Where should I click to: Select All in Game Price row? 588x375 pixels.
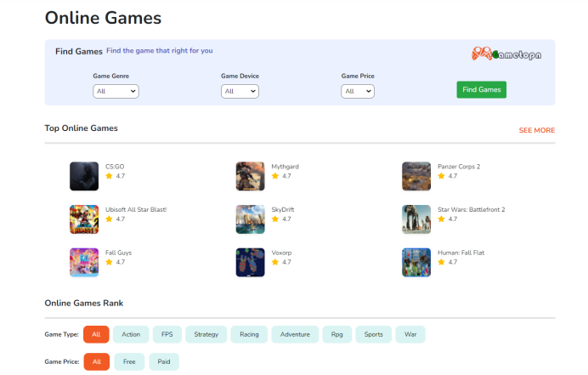pos(97,362)
